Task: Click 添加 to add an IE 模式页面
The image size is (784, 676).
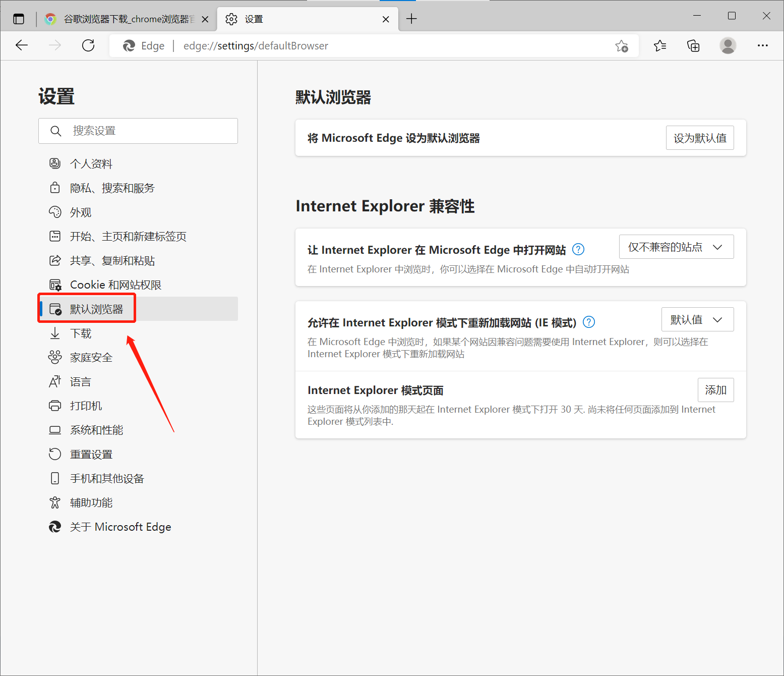Action: click(715, 389)
